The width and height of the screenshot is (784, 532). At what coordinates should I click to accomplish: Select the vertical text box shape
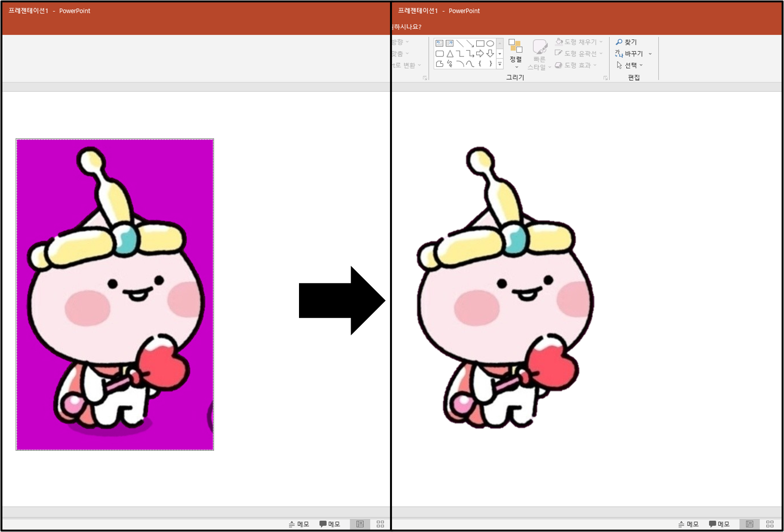(449, 43)
